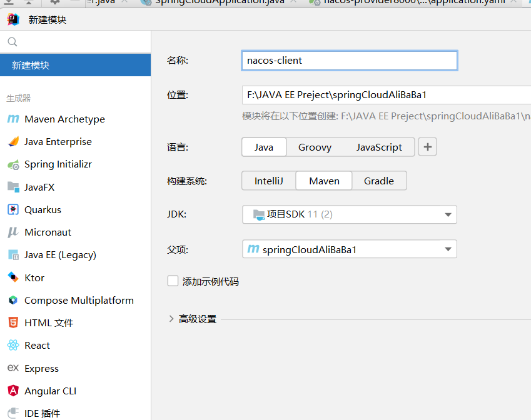Click the Java EE (Legacy) icon

click(x=13, y=255)
